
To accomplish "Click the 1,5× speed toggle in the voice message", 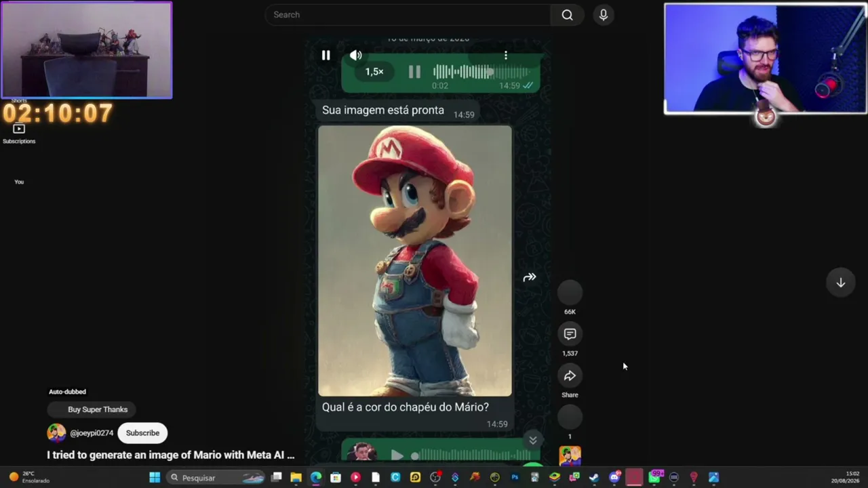I will coord(374,72).
